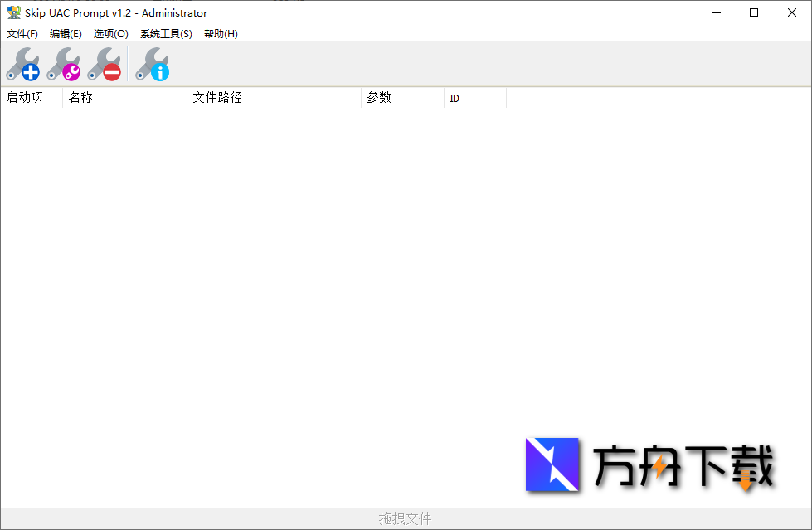The width and height of the screenshot is (812, 530).
Task: Add a new startup item with the plus wrench icon
Action: point(25,63)
